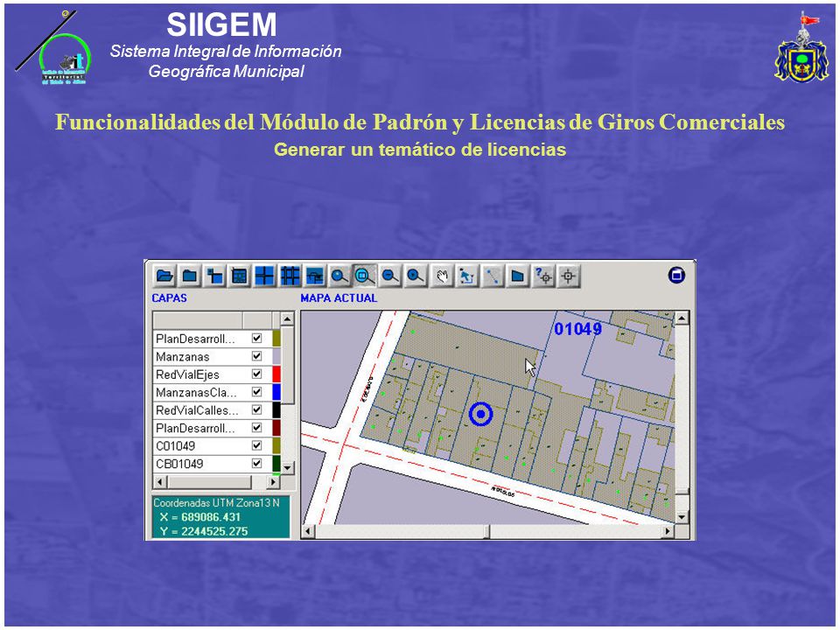840x630 pixels.
Task: Select the CB01049 layer name
Action: pos(179,464)
